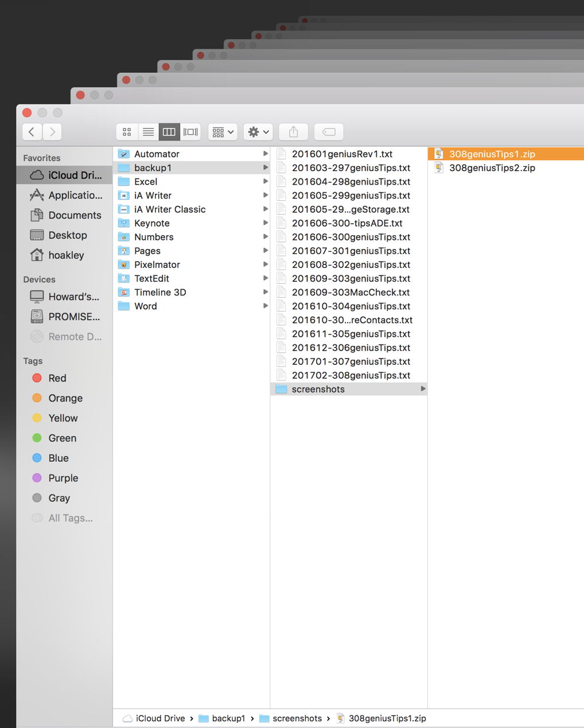Select 201609-303MacCheck.txt file
The height and width of the screenshot is (728, 584).
pyautogui.click(x=351, y=292)
